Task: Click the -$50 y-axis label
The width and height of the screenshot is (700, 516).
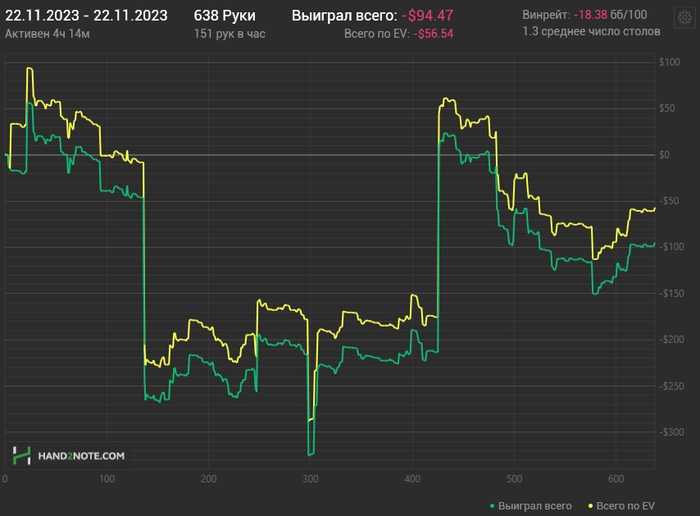Action: pos(669,201)
